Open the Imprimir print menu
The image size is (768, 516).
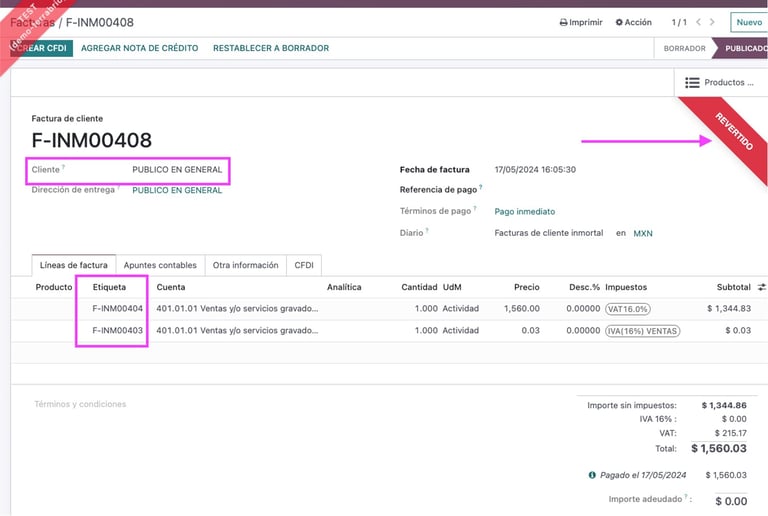tap(581, 23)
